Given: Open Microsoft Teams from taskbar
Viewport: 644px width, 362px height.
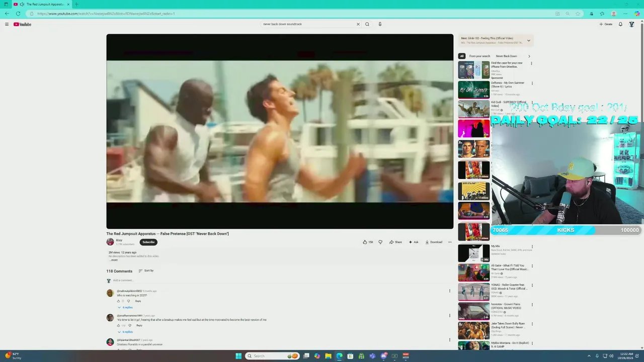Looking at the screenshot, I should point(372,356).
